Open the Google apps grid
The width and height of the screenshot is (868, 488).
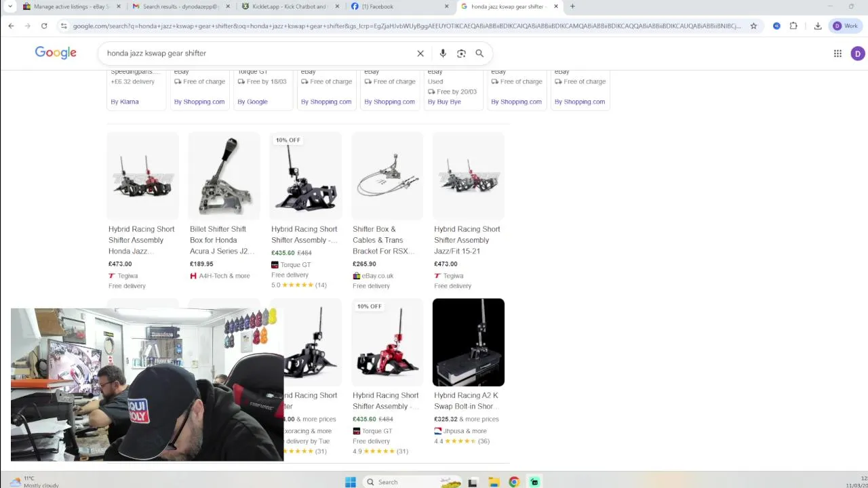click(x=837, y=54)
